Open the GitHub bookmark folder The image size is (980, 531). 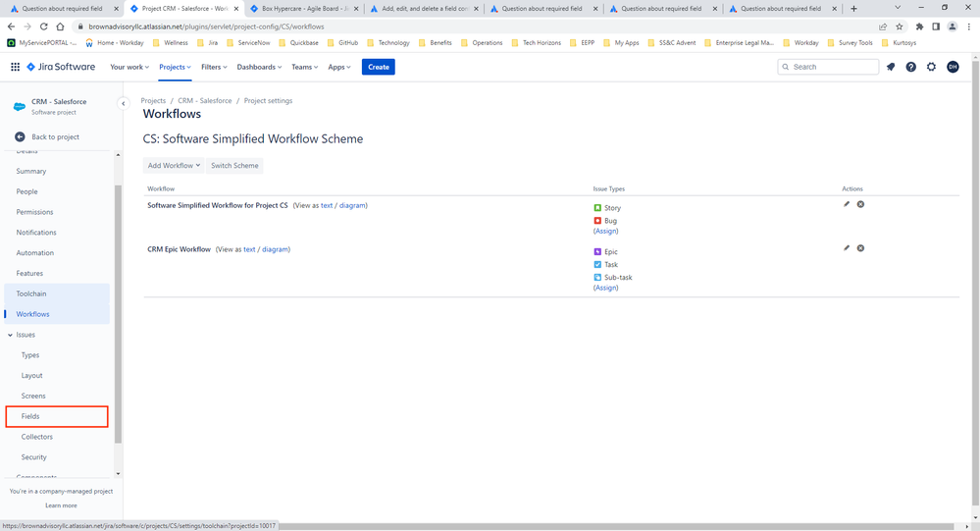click(342, 43)
